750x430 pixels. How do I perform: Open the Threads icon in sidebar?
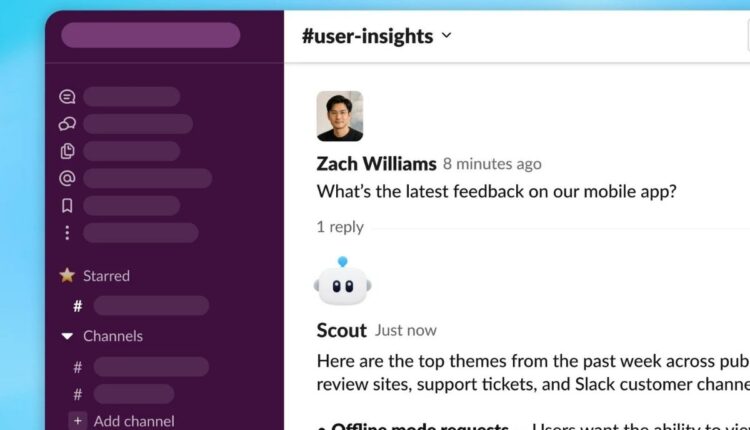(x=67, y=97)
